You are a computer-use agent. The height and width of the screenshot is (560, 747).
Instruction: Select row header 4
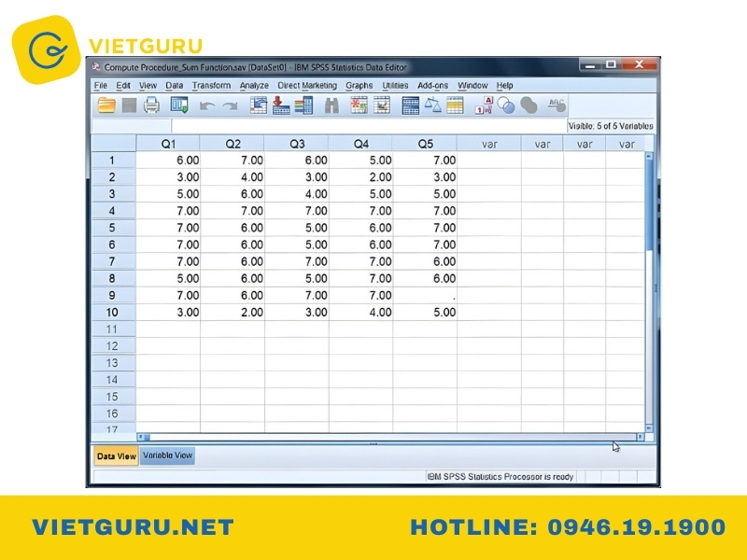click(x=113, y=211)
